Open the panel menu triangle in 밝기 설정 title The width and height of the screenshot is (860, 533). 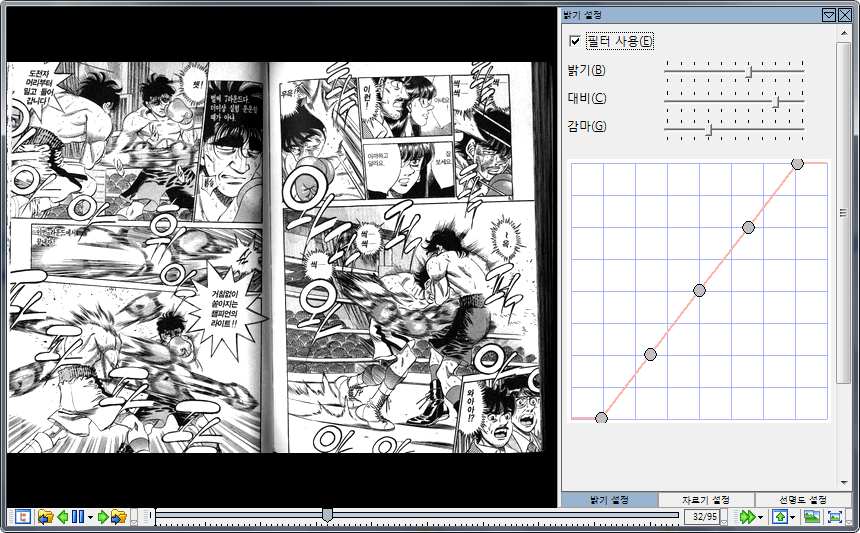(829, 15)
